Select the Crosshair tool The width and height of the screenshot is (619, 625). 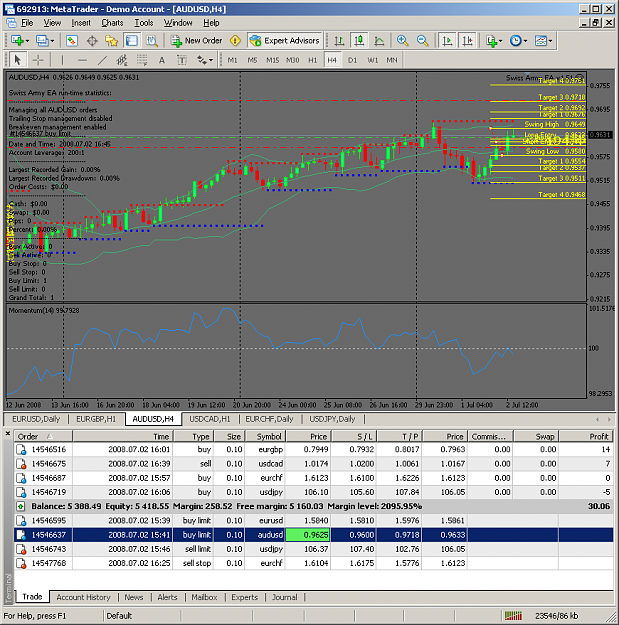pyautogui.click(x=38, y=60)
